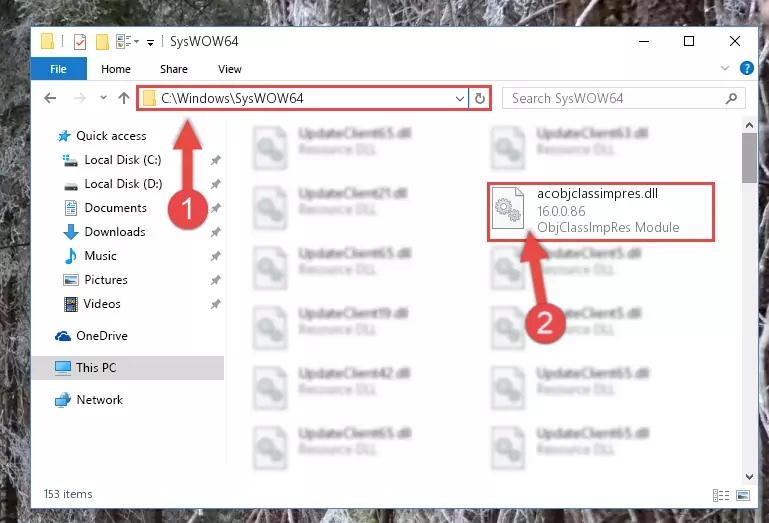
Task: Switch to the Home ribbon tab
Action: pyautogui.click(x=116, y=69)
